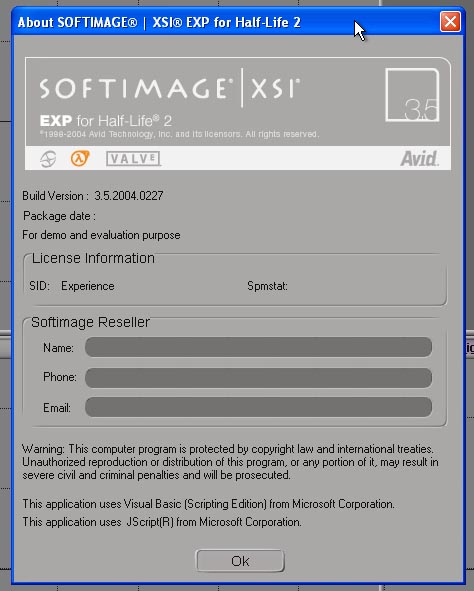Click the 3.5 version box icon
Viewport: 474px width, 591px height.
(412, 95)
